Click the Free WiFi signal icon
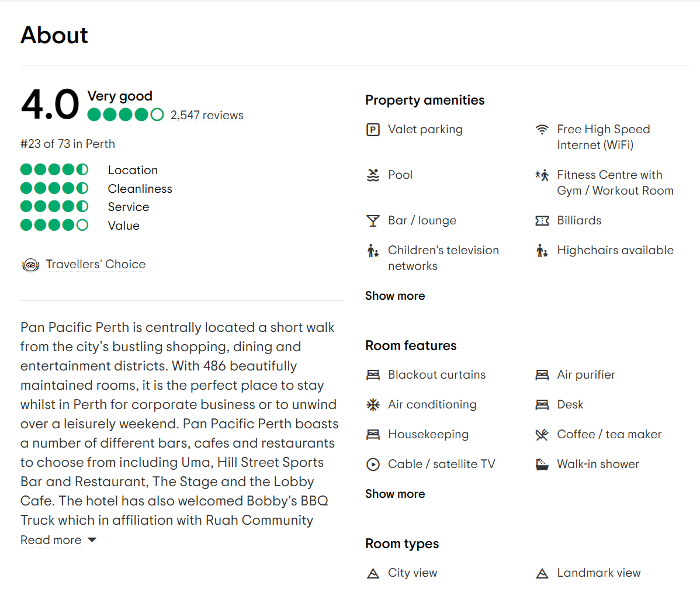 click(542, 130)
